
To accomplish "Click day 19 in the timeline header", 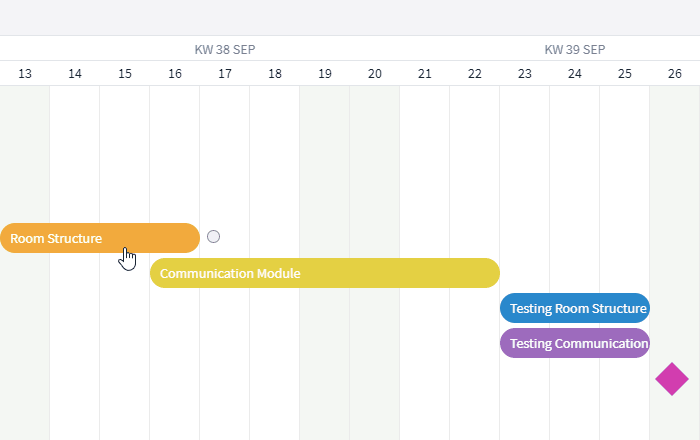I will coord(325,74).
